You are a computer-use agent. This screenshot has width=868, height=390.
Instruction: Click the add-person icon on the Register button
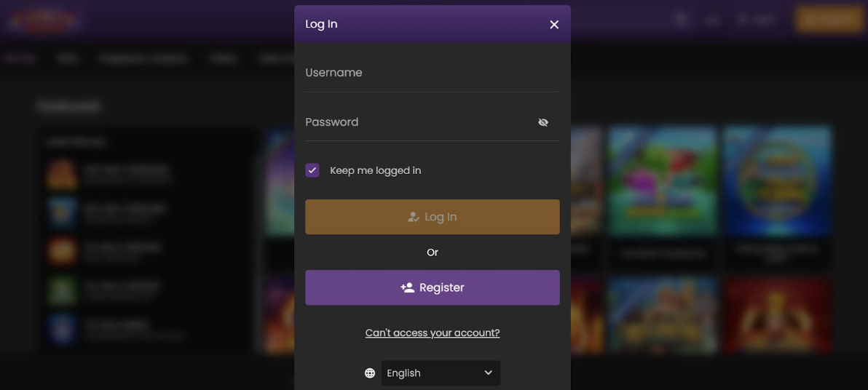point(408,287)
